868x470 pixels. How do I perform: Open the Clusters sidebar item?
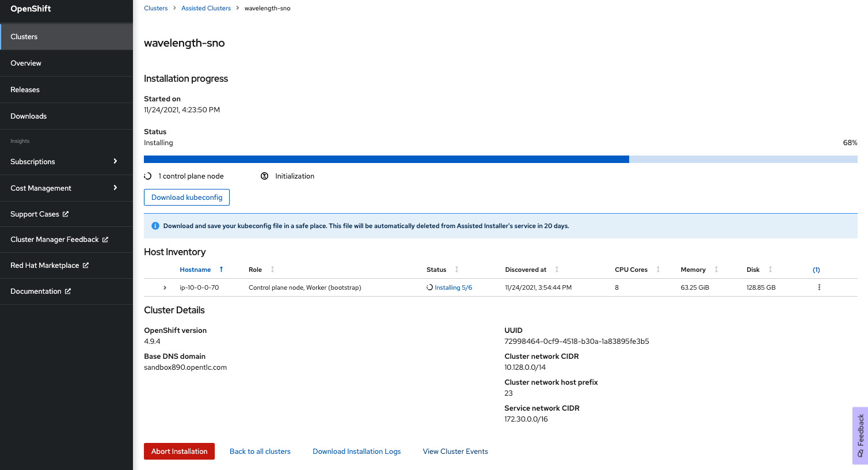tap(67, 36)
